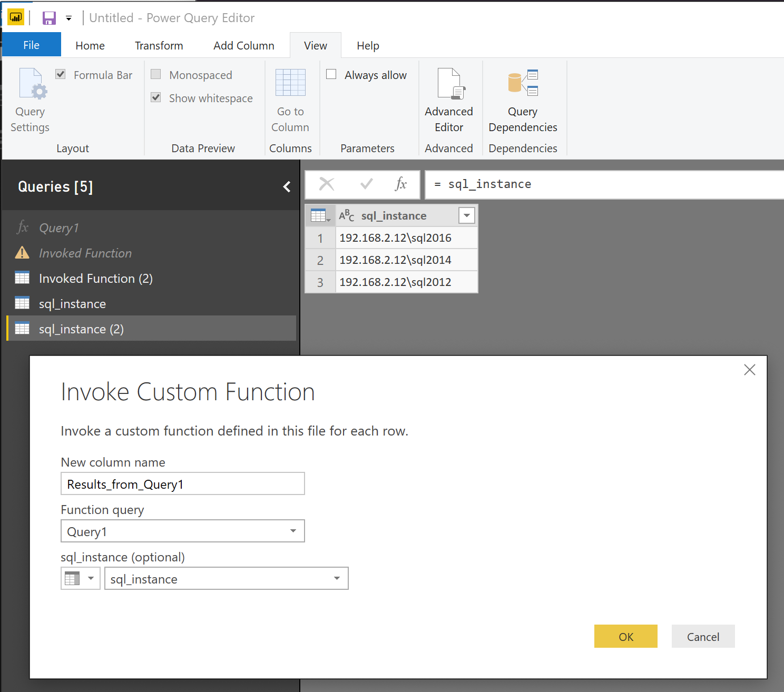Click table icon next to sql_instance (2)

pyautogui.click(x=22, y=328)
